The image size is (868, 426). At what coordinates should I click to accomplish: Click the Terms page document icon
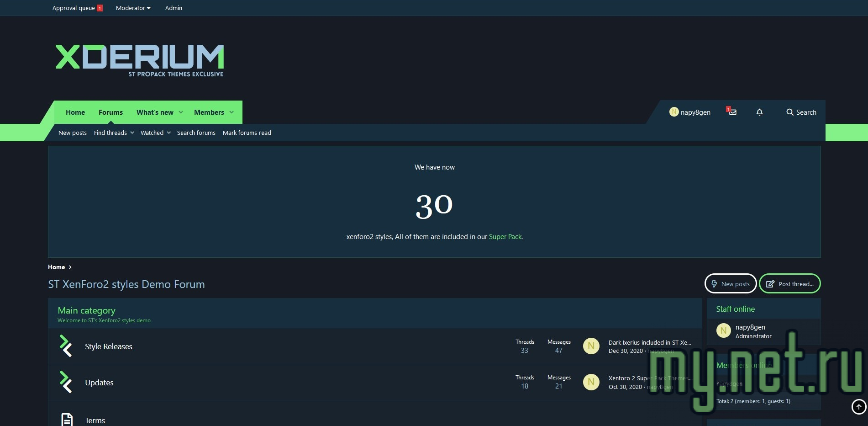click(67, 420)
